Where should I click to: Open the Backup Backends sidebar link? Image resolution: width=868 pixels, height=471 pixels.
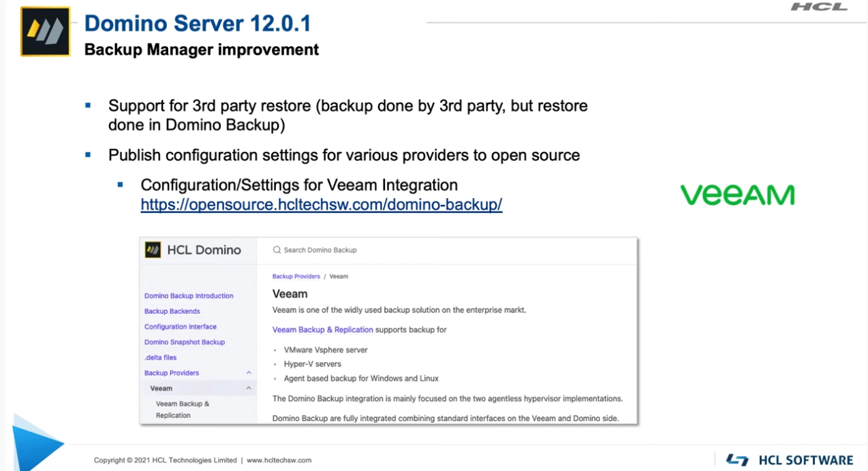click(172, 311)
